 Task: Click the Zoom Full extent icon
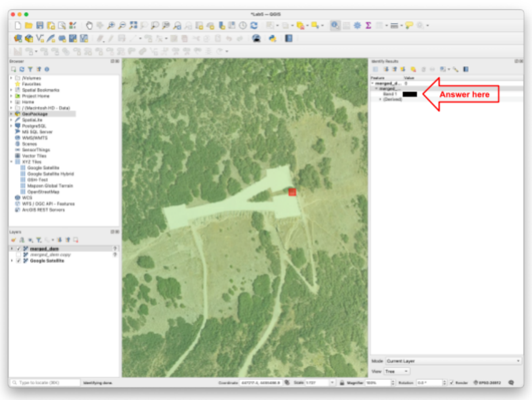[133, 25]
